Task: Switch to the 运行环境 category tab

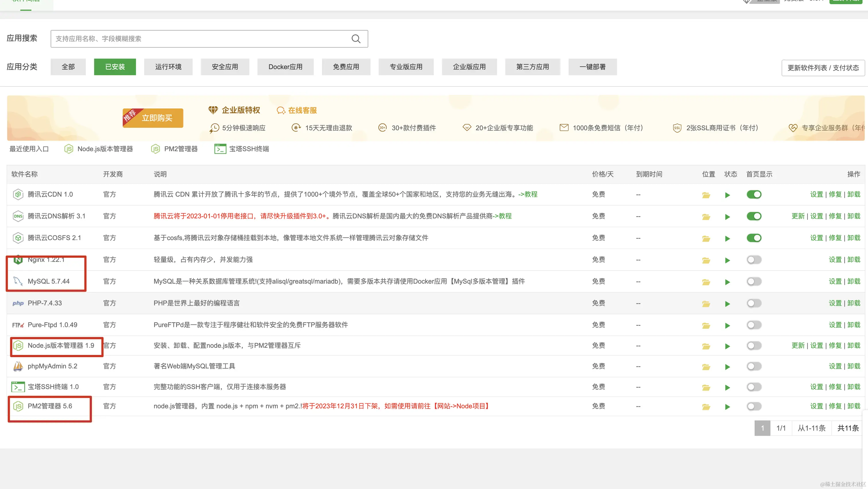Action: [x=168, y=67]
